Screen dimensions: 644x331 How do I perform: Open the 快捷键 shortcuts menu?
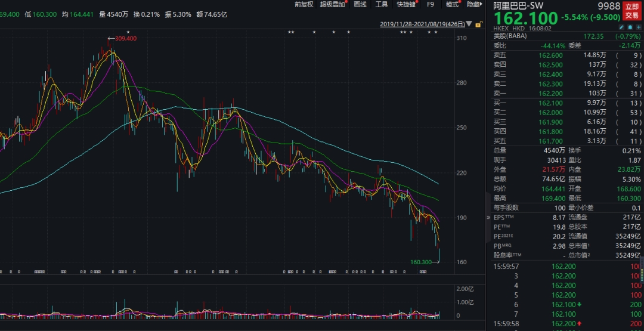point(407,5)
